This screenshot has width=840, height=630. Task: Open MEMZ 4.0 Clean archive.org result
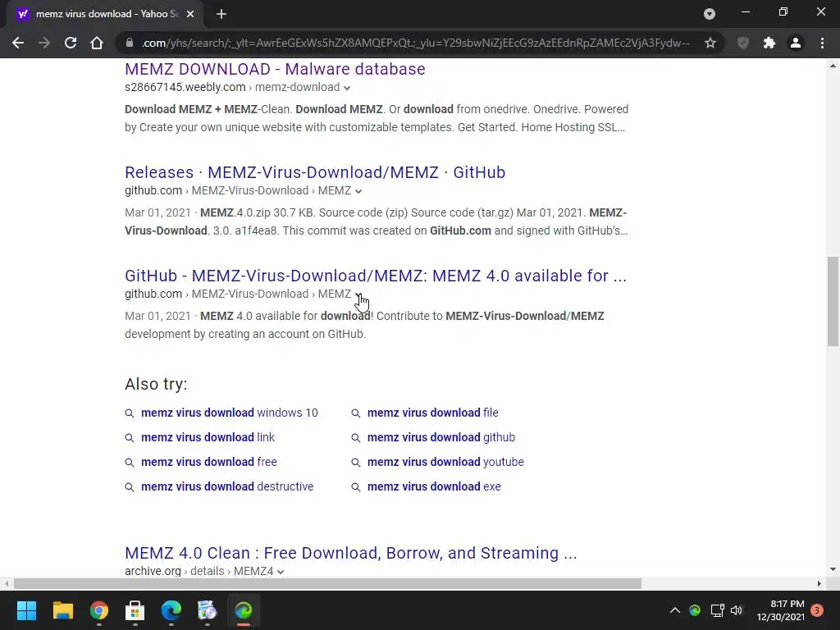pyautogui.click(x=351, y=553)
